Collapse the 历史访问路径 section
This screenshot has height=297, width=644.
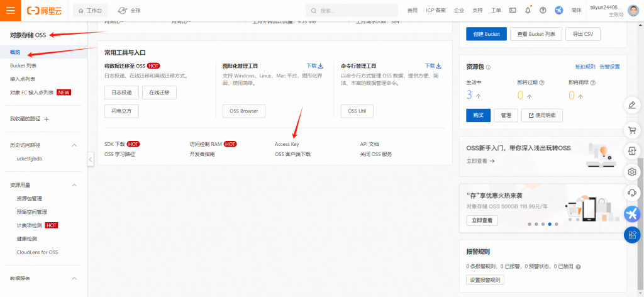point(74,145)
